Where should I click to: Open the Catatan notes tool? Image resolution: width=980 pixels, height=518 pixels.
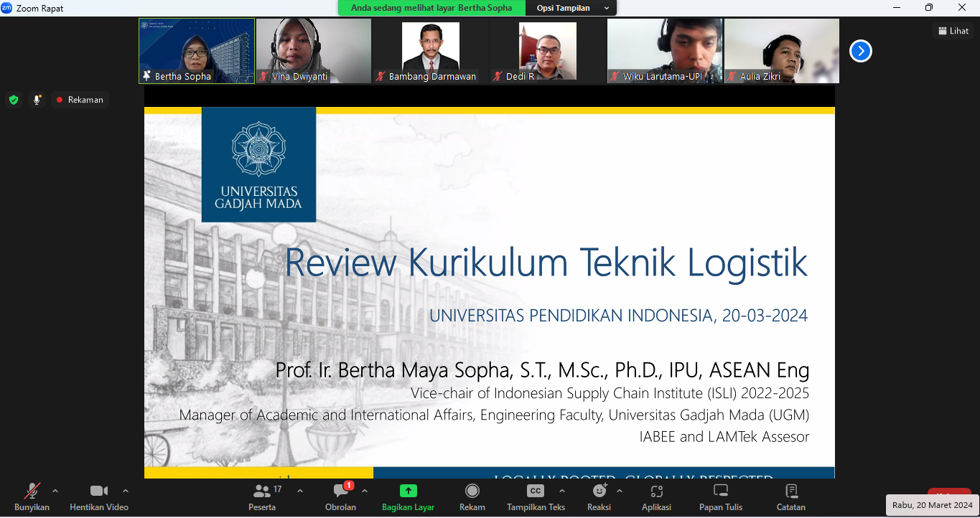coord(791,497)
